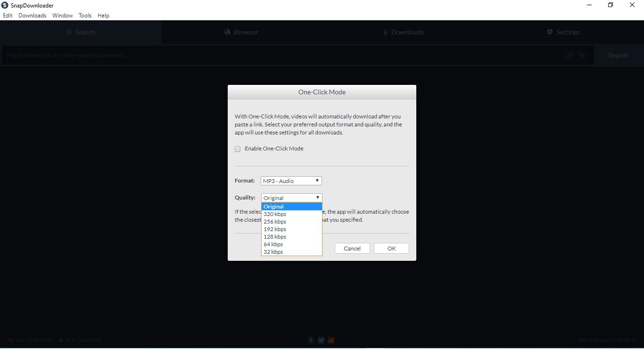The height and width of the screenshot is (349, 644).
Task: Open the Downloads menu in the menu bar
Action: tap(33, 16)
